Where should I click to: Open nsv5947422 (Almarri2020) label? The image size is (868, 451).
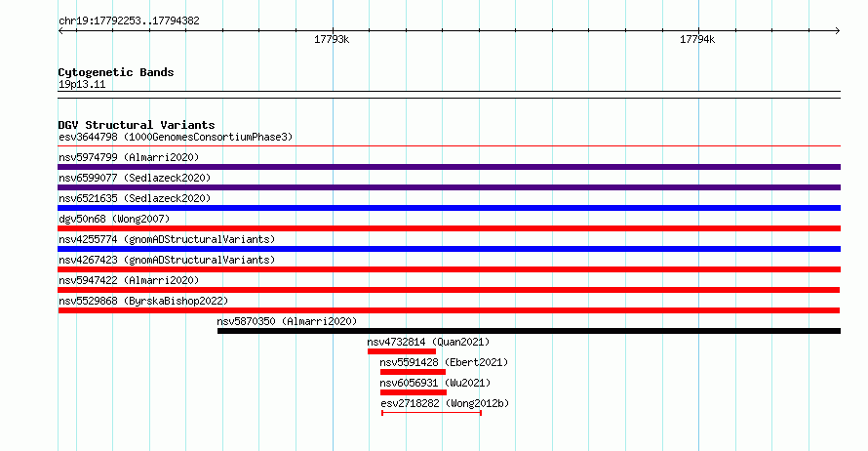(x=129, y=280)
